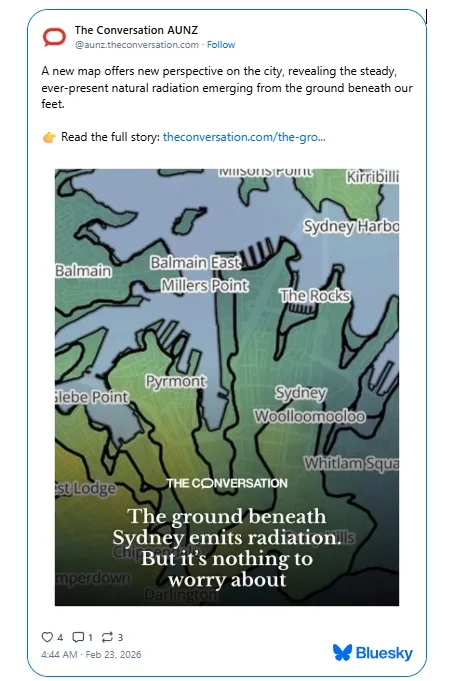This screenshot has height=681, width=451.
Task: Click the repost count number 3
Action: [120, 638]
